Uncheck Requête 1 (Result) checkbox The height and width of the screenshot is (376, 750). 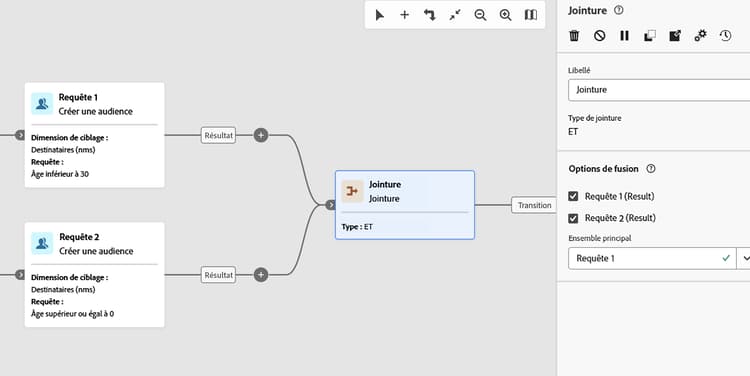(x=573, y=196)
